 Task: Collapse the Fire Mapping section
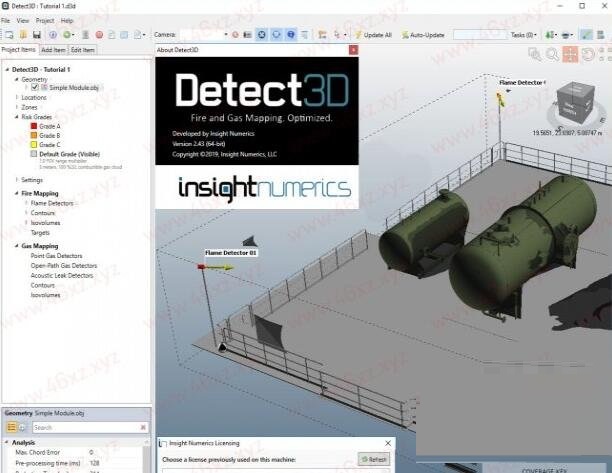point(15,193)
